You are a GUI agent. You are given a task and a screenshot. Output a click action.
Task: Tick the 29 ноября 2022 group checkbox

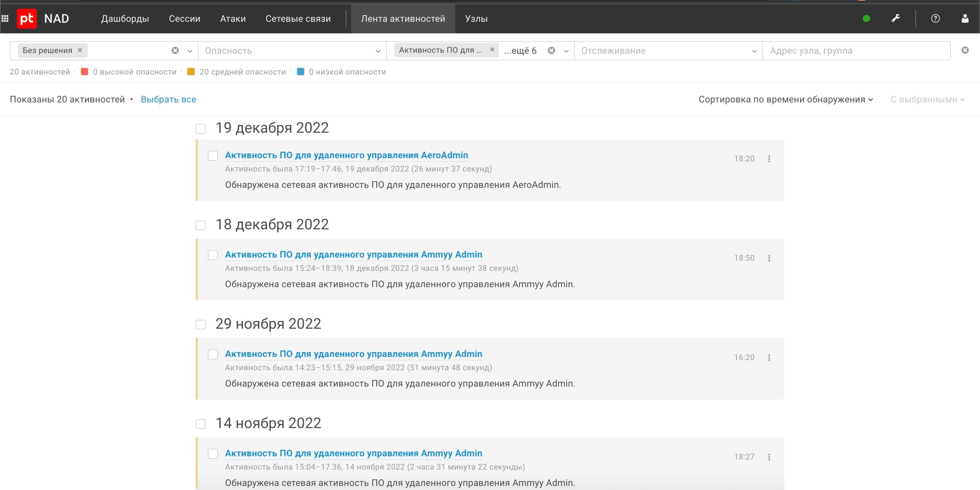tap(200, 325)
